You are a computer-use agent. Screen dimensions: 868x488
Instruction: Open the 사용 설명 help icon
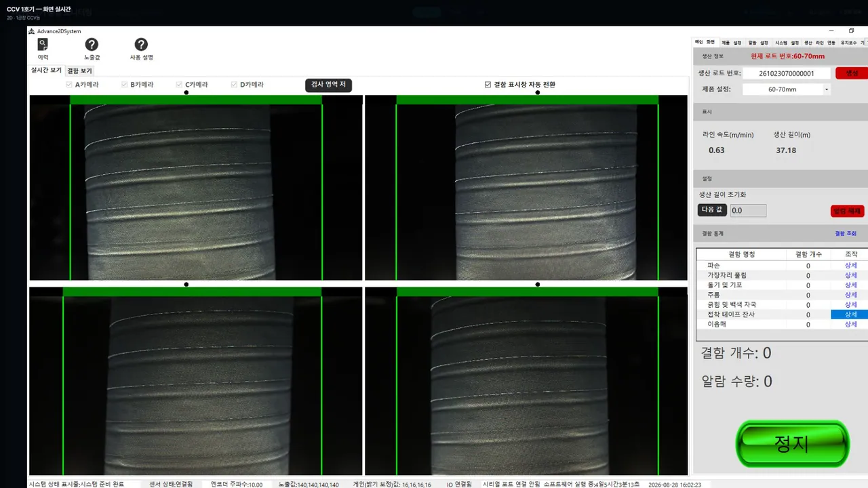pyautogui.click(x=141, y=45)
